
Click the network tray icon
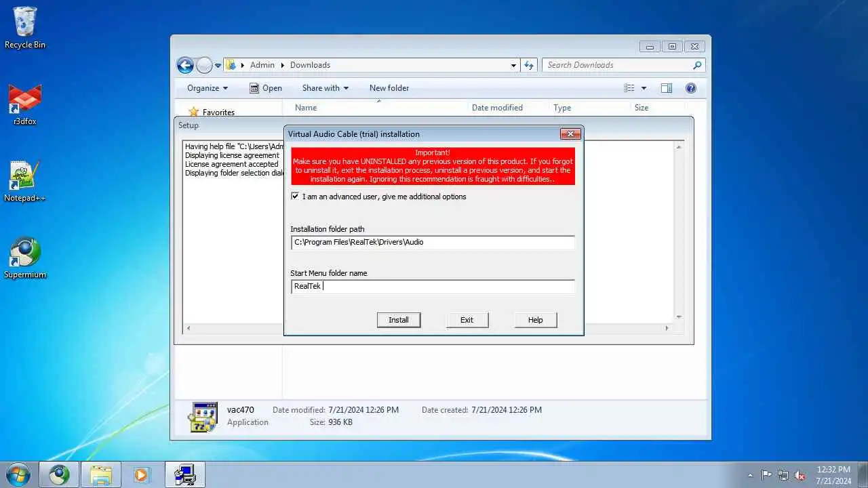click(783, 475)
